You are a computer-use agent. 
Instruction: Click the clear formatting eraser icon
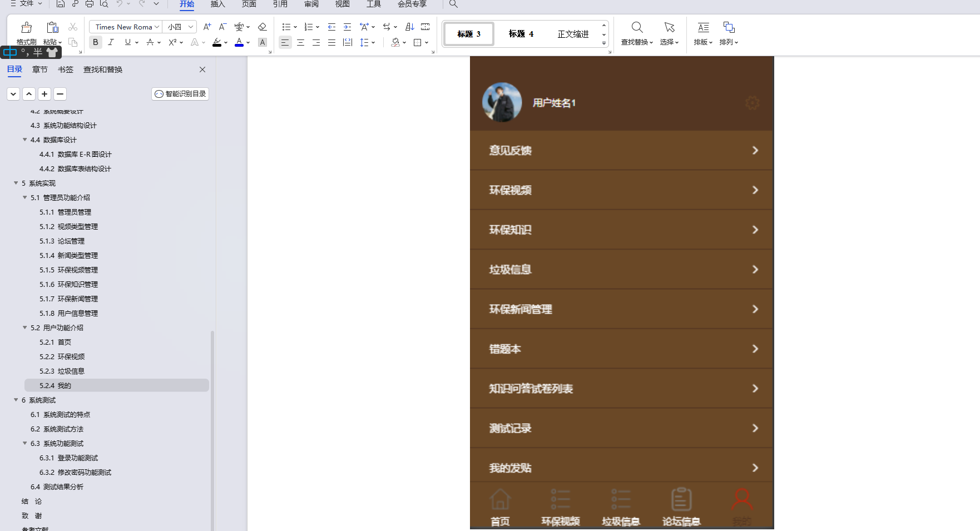coord(263,26)
